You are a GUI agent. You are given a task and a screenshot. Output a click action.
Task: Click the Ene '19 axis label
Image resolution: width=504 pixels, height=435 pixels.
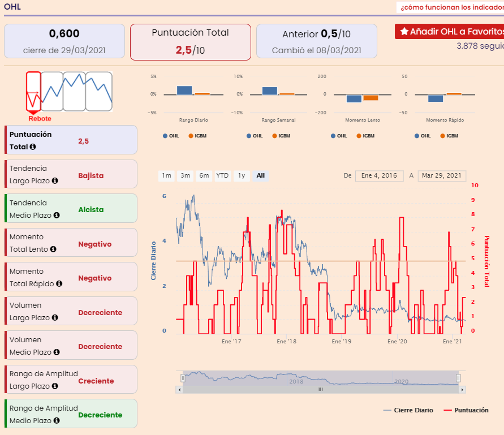tap(341, 342)
